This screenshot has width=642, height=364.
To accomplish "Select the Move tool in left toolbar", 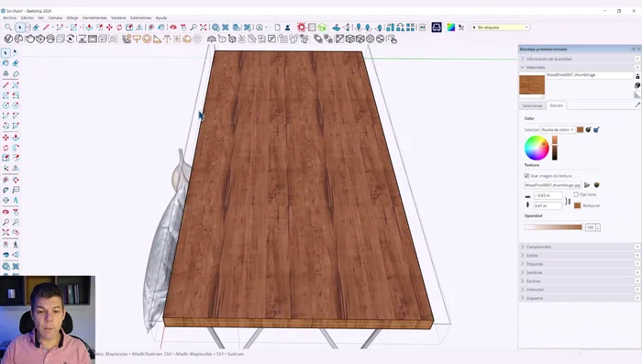I will click(6, 138).
